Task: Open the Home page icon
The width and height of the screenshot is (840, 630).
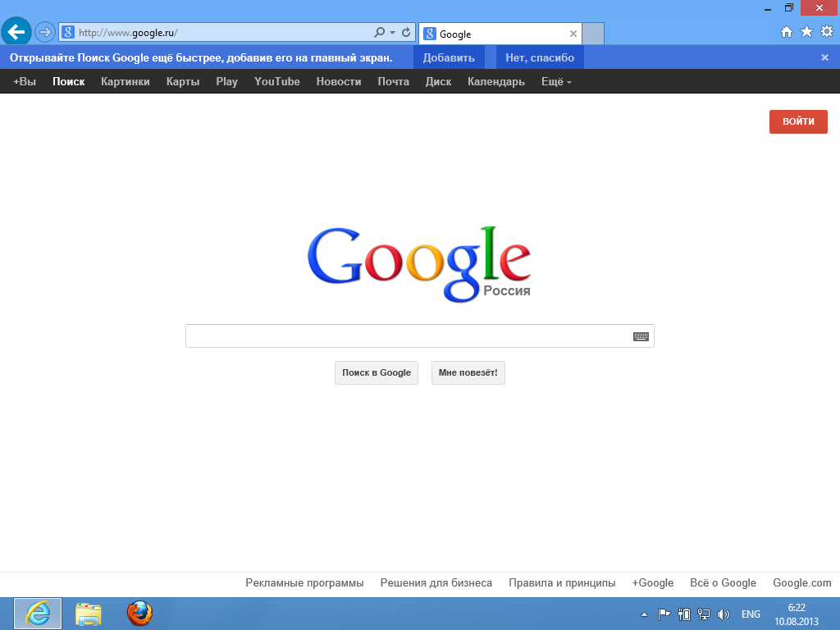Action: click(x=787, y=32)
